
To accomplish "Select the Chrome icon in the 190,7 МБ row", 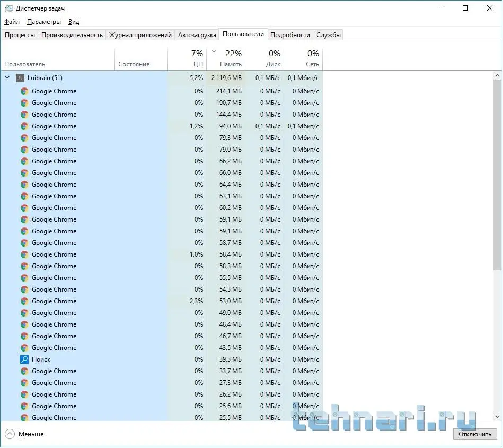I will pyautogui.click(x=24, y=103).
